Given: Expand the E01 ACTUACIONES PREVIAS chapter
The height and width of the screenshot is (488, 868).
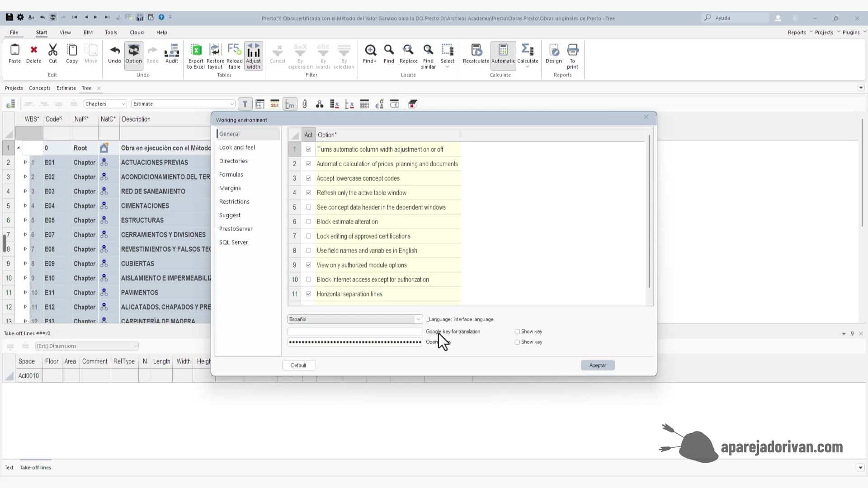Looking at the screenshot, I should (x=25, y=162).
